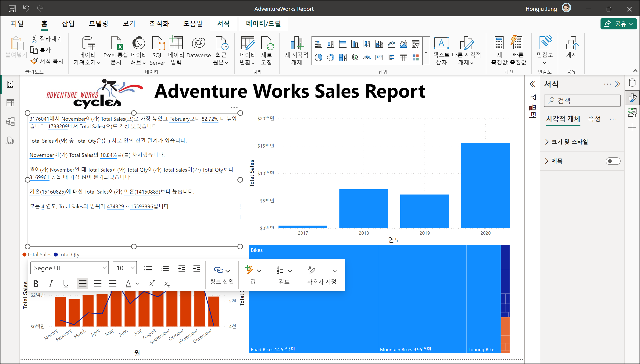This screenshot has width=640, height=364.
Task: Toggle the 제목 switch on
Action: [x=613, y=161]
